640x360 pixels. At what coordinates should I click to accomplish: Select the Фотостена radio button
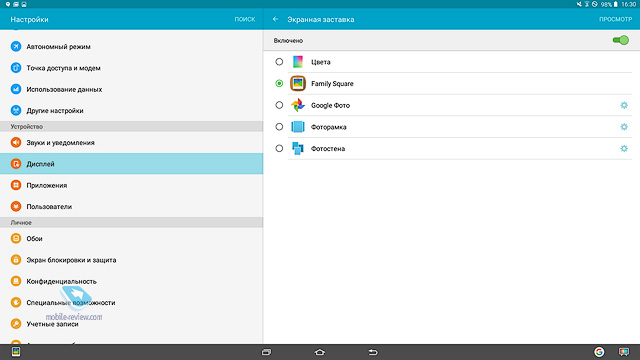[x=279, y=148]
